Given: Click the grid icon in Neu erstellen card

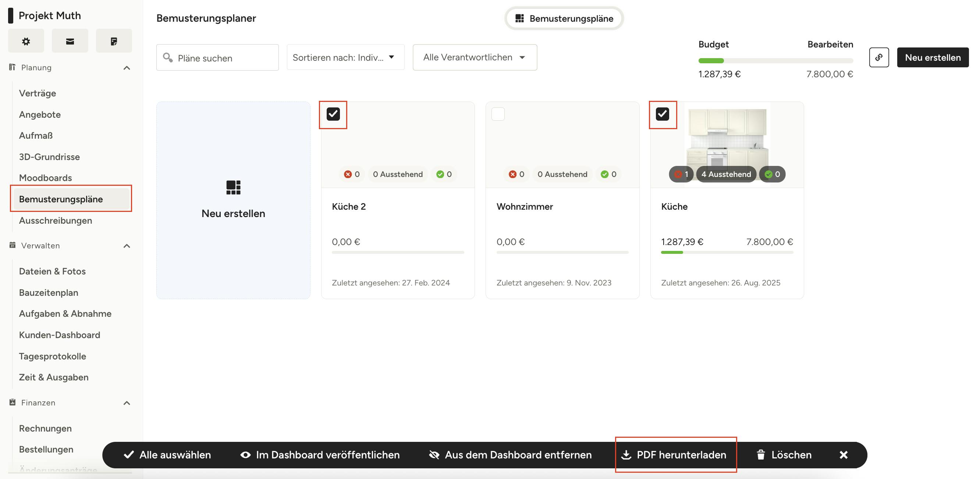Looking at the screenshot, I should (x=233, y=187).
